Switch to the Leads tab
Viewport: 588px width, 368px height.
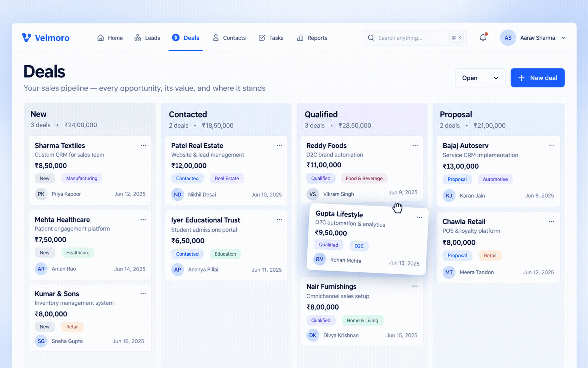pyautogui.click(x=147, y=38)
